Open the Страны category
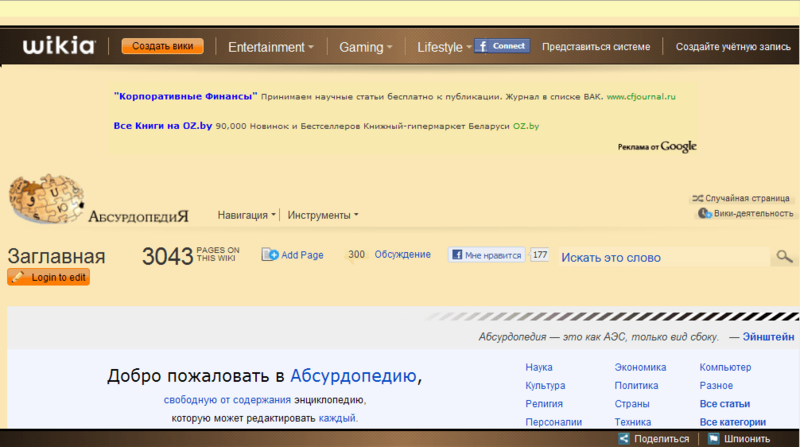Image resolution: width=800 pixels, height=447 pixels. click(632, 404)
